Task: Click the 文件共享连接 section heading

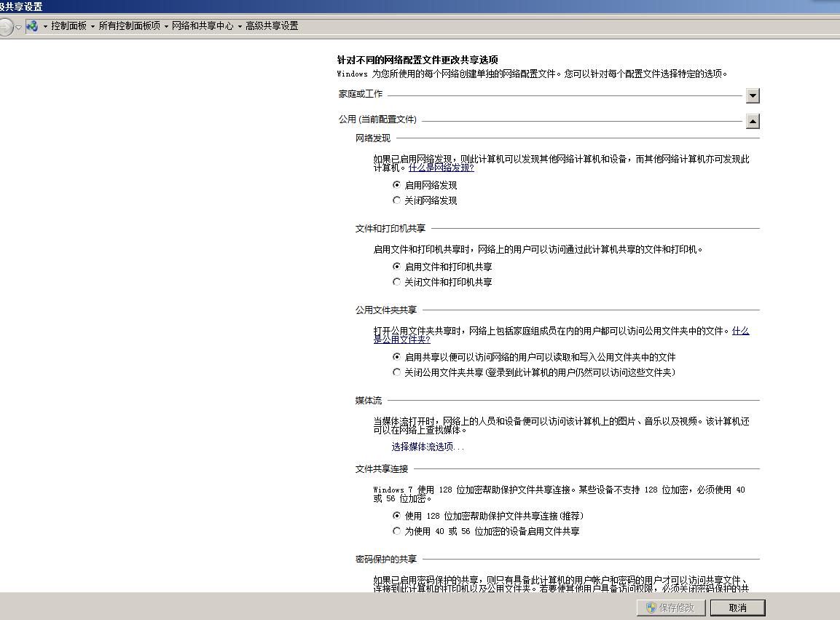Action: [382, 469]
